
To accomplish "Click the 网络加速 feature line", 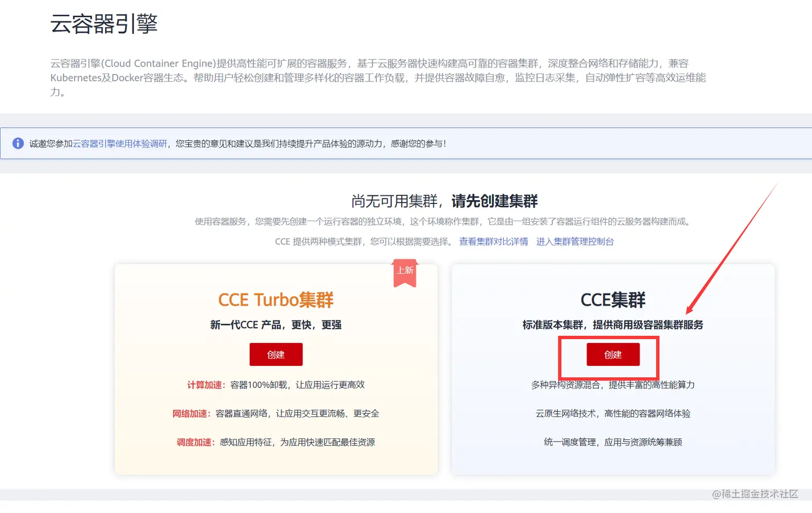I will coord(276,414).
